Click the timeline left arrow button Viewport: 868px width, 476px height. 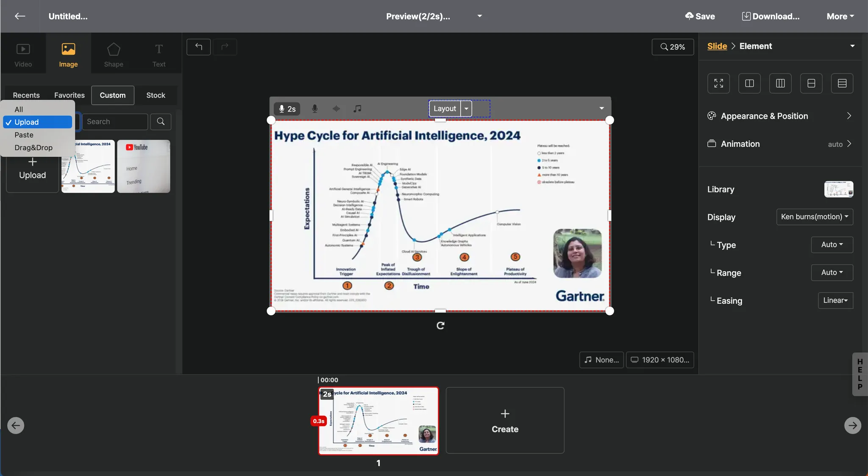coord(16,426)
